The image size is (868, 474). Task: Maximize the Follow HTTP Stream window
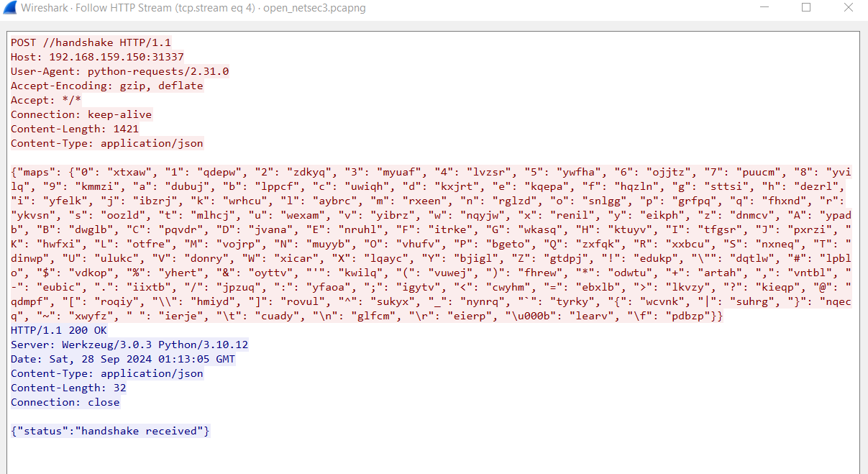(x=806, y=8)
